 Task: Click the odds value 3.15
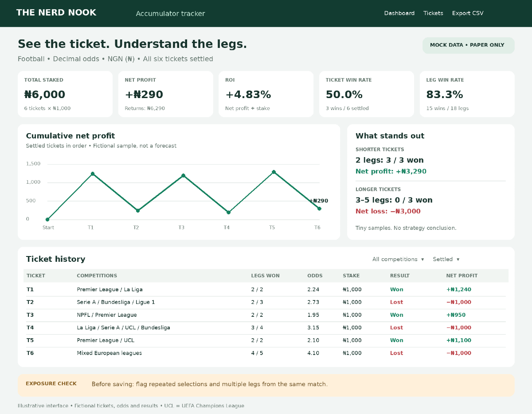tap(313, 327)
